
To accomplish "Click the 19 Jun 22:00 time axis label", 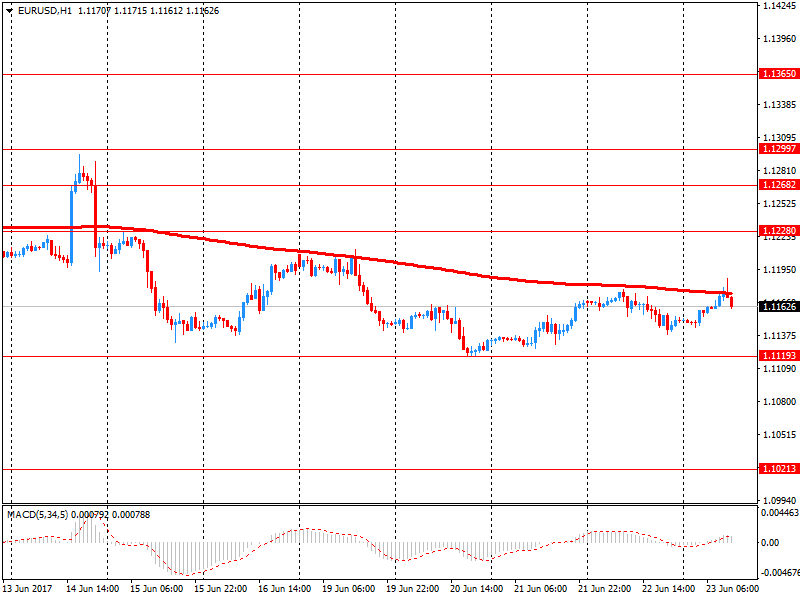I will point(412,589).
